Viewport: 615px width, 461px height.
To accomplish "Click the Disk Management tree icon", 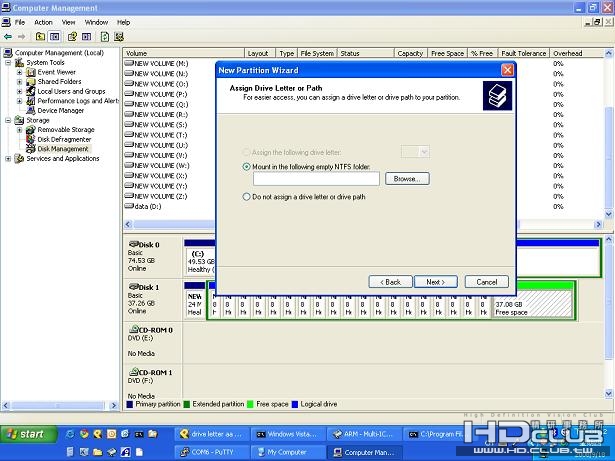I will pos(31,149).
